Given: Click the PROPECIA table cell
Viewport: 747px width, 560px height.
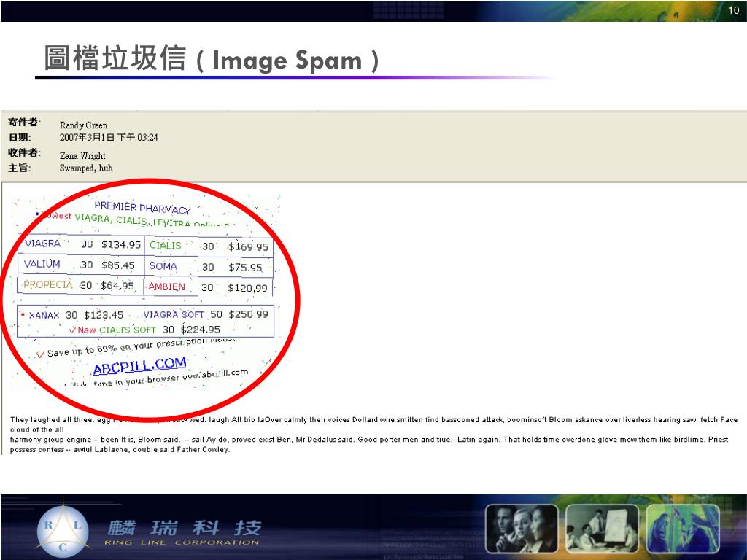Looking at the screenshot, I should [x=47, y=285].
